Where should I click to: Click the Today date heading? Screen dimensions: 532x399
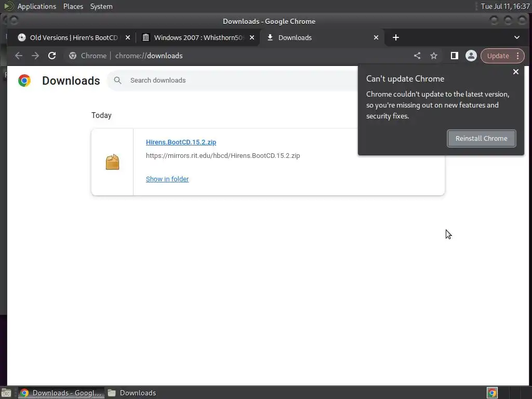click(x=101, y=115)
